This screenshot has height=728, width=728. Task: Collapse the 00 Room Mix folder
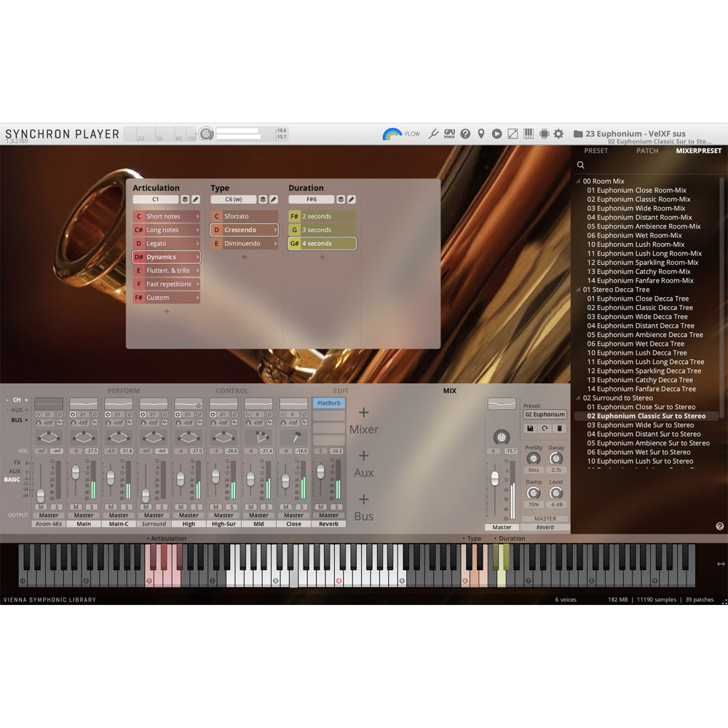pyautogui.click(x=578, y=181)
